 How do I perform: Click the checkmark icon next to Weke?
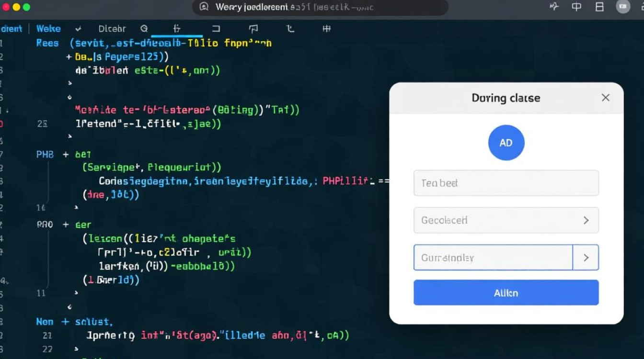78,29
